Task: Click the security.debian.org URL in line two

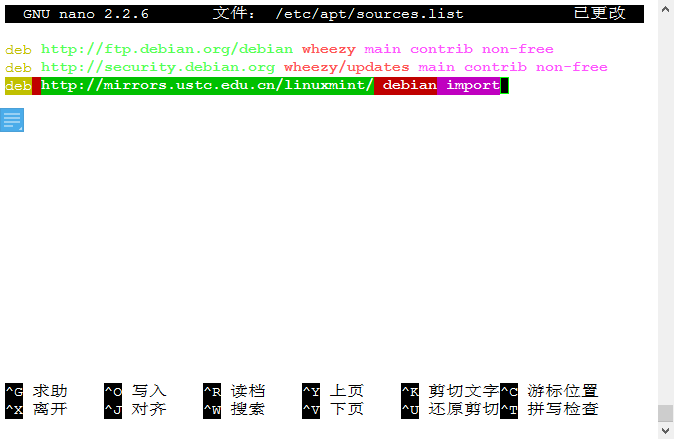Action: click(158, 67)
